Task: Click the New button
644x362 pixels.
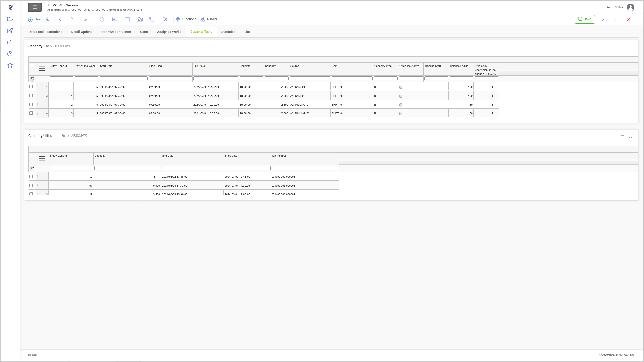Action: pyautogui.click(x=35, y=19)
